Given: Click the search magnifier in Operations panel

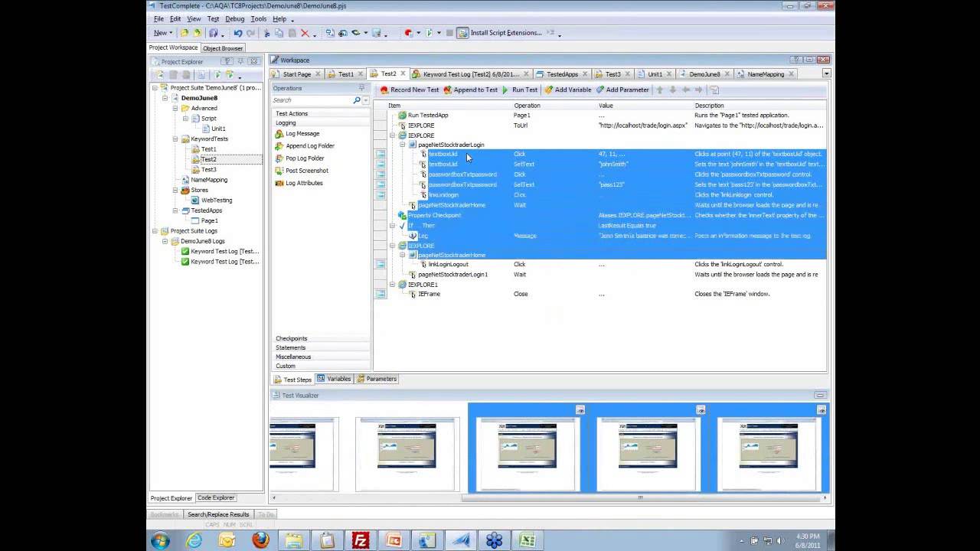Looking at the screenshot, I should click(x=357, y=100).
